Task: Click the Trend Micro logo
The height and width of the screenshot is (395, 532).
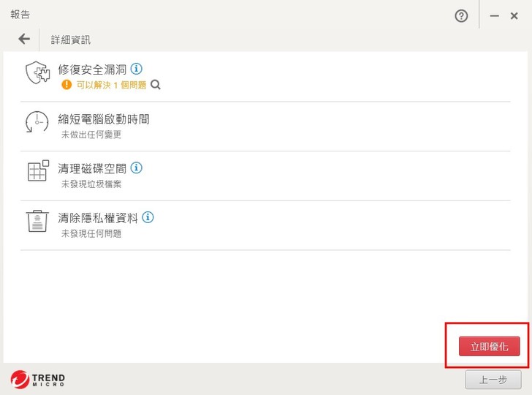Action: pyautogui.click(x=37, y=380)
